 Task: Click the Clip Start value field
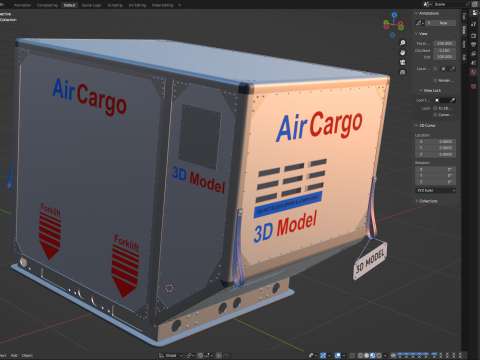tap(444, 50)
